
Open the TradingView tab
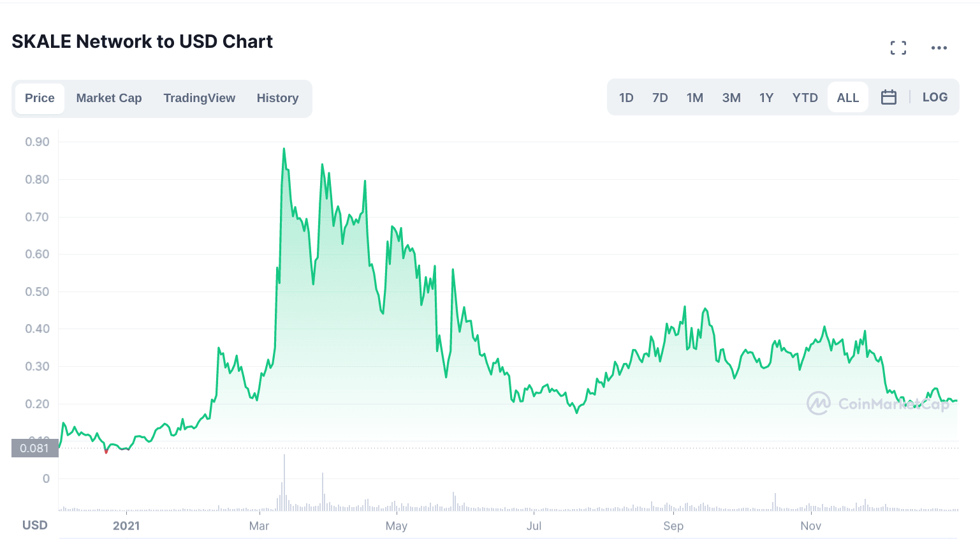tap(199, 98)
